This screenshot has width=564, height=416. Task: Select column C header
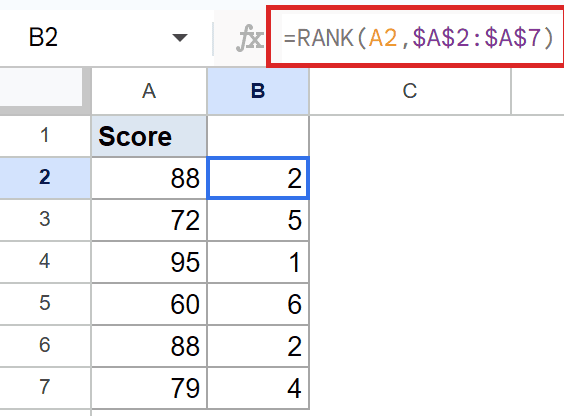[410, 91]
